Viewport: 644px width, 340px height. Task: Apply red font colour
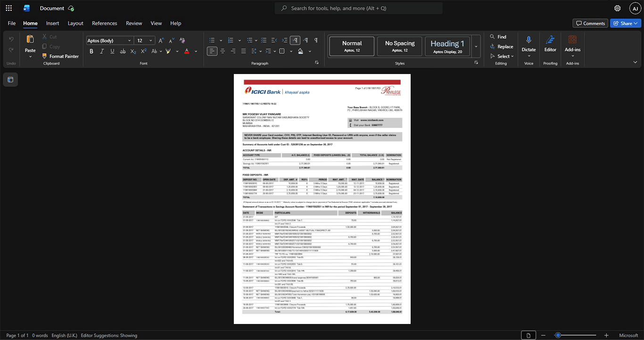coord(187,51)
